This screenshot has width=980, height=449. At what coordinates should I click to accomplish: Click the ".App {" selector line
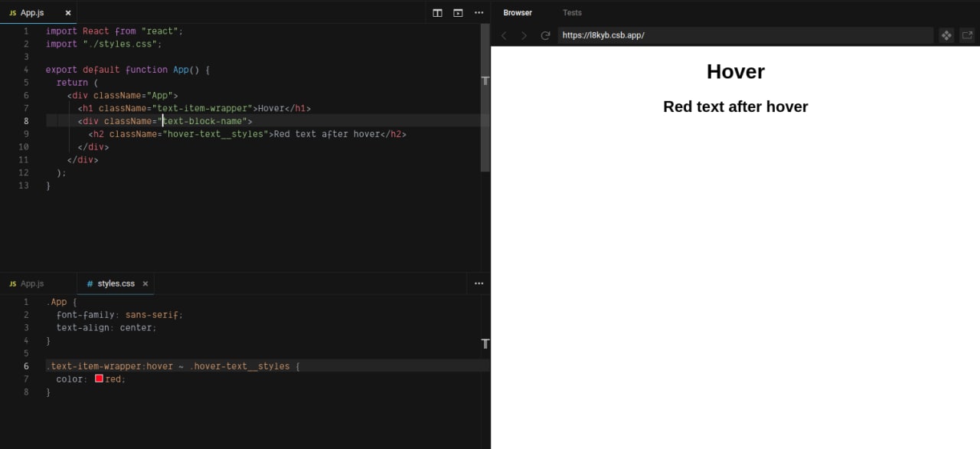[x=61, y=302]
